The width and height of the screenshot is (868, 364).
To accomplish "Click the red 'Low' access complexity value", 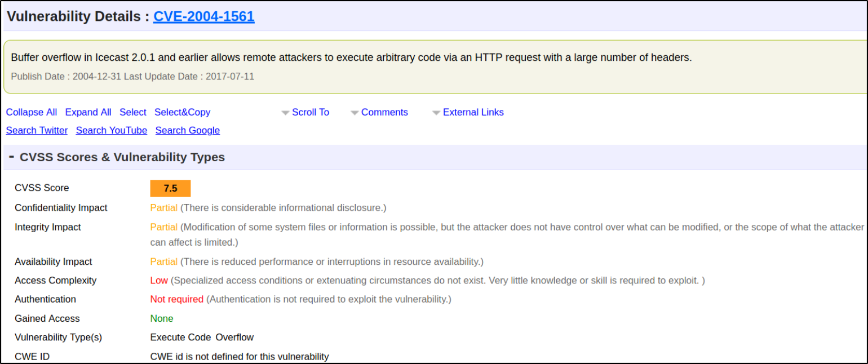I will coord(159,280).
